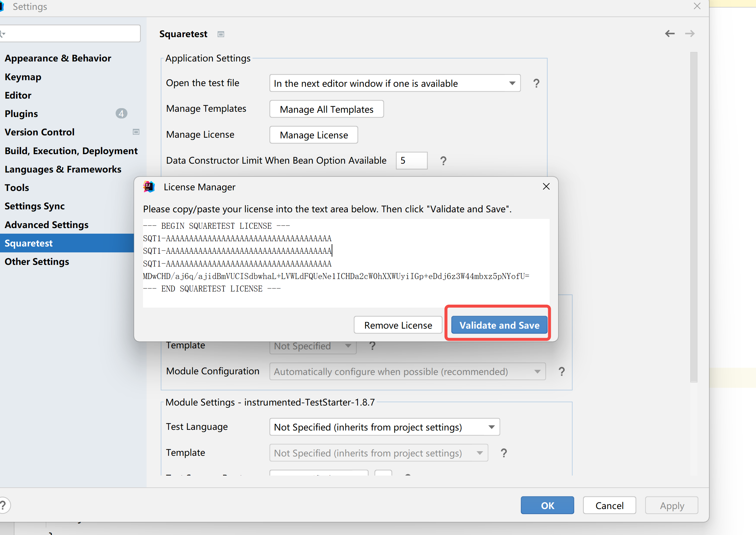This screenshot has height=535, width=756.
Task: Click Cancel in Settings dialog
Action: point(609,505)
